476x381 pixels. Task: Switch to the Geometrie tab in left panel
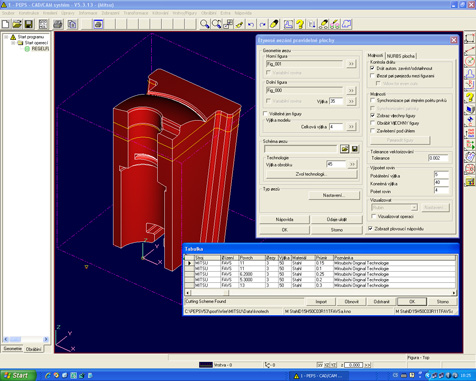tap(13, 349)
